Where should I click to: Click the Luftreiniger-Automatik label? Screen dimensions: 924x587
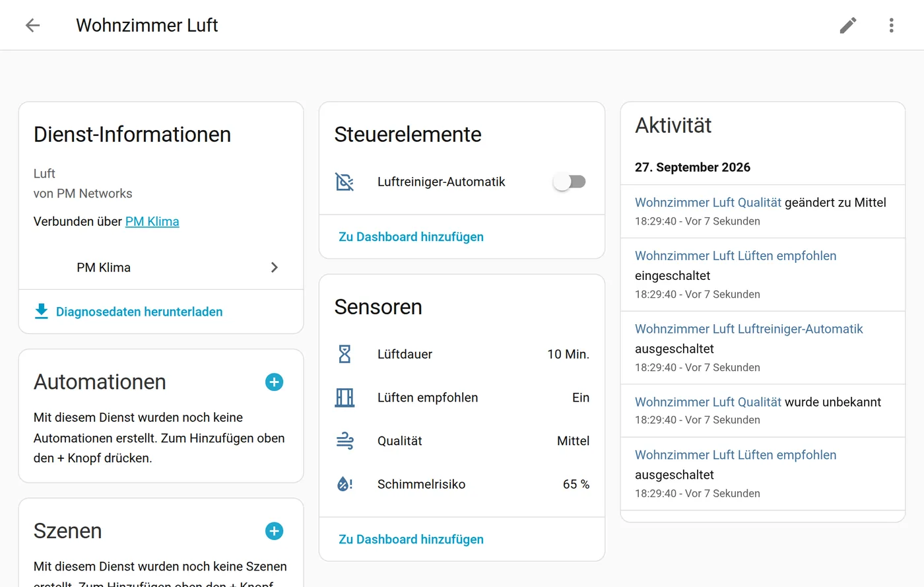coord(442,182)
